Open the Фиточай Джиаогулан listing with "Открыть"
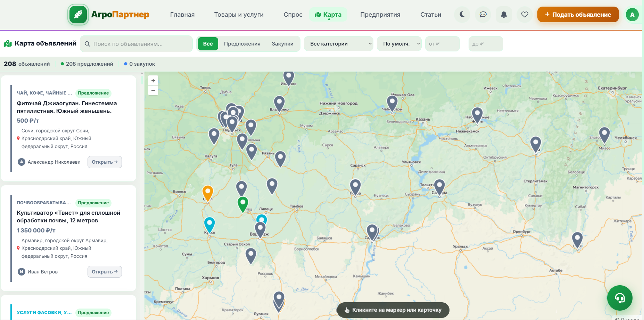Viewport: 644px width, 320px height. click(x=105, y=162)
